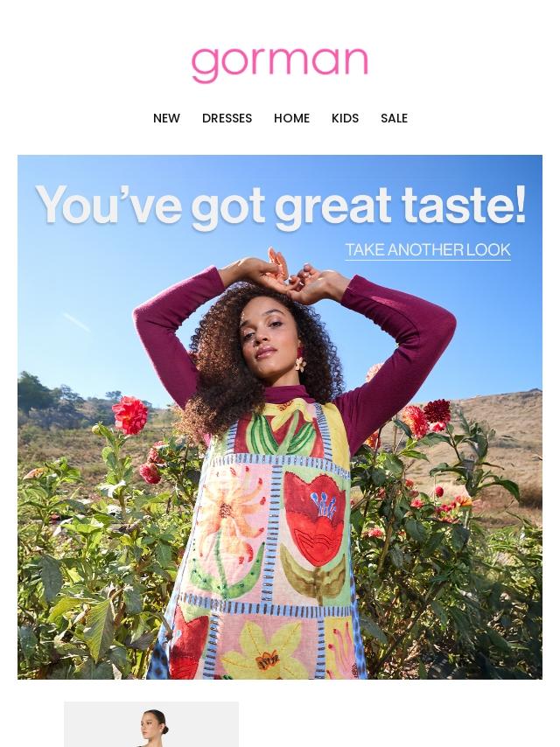Click the red dahlia flower on the left
This screenshot has height=747, width=560.
[x=130, y=415]
